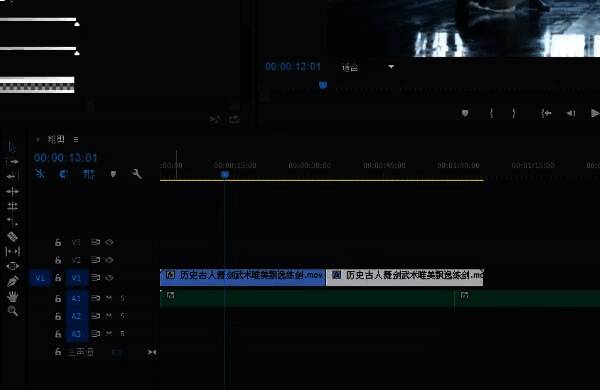The image size is (600, 390).
Task: Toggle lock on track A3
Action: pos(58,334)
